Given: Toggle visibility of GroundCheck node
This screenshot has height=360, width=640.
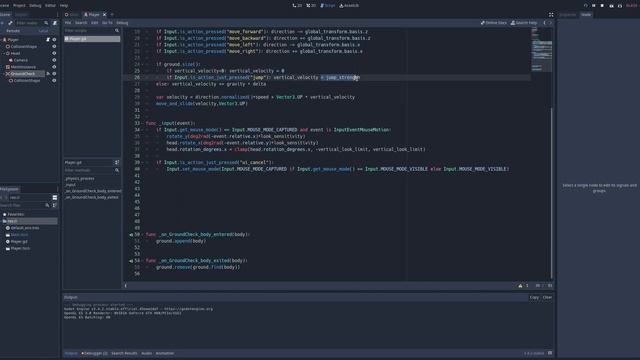Looking at the screenshot, I should click(x=54, y=73).
